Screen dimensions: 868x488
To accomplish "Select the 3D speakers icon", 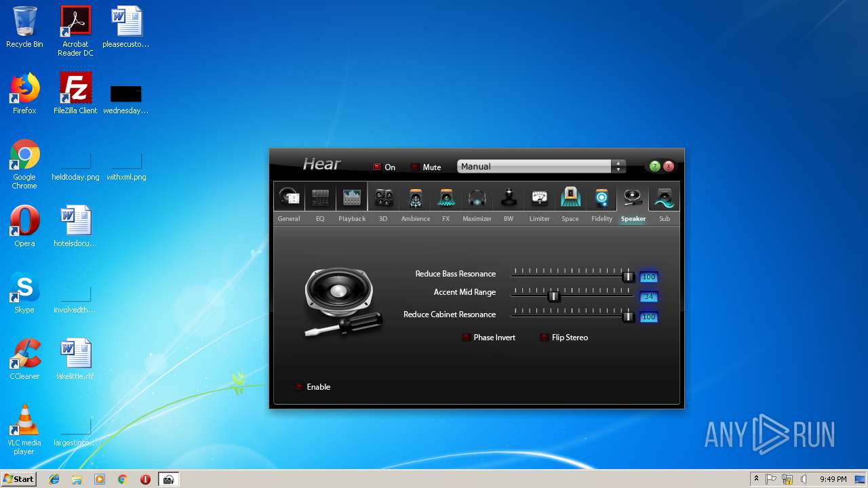I will [384, 197].
